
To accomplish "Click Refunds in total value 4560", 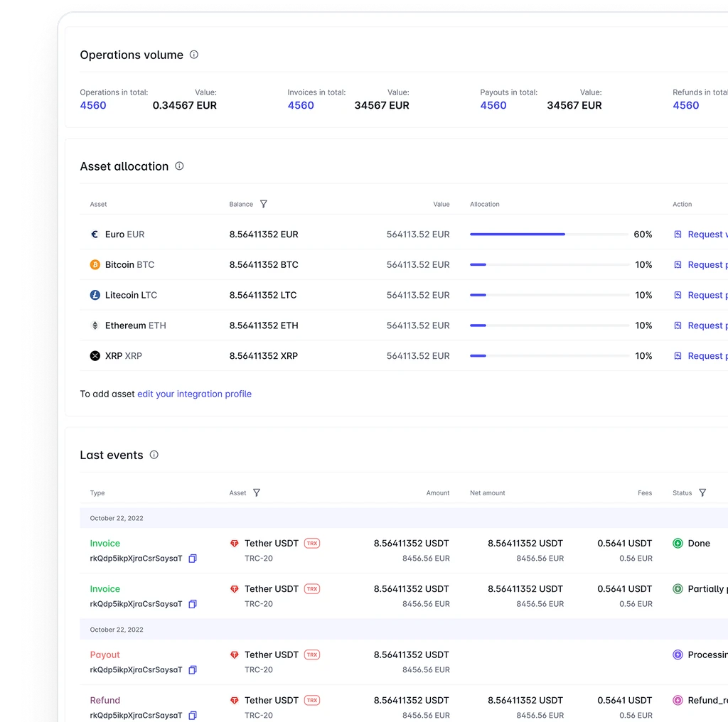I will coord(686,105).
